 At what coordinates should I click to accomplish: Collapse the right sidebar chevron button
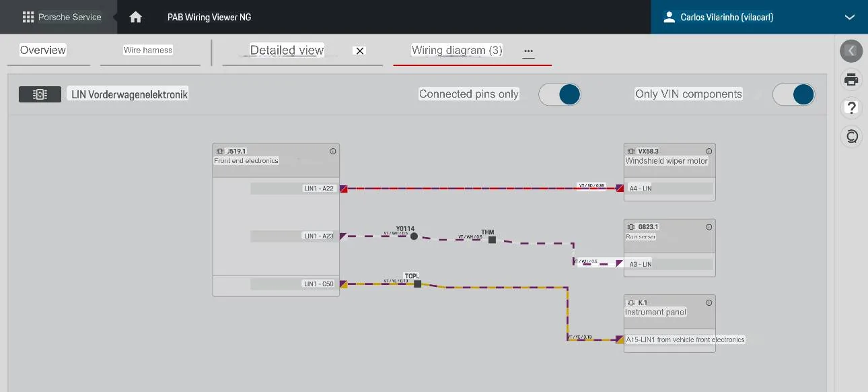851,51
